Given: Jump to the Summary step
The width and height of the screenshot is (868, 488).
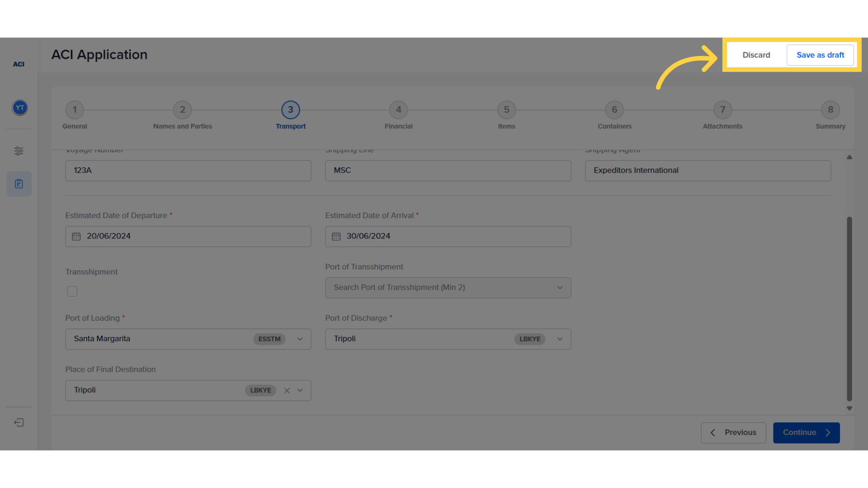Looking at the screenshot, I should click(830, 110).
